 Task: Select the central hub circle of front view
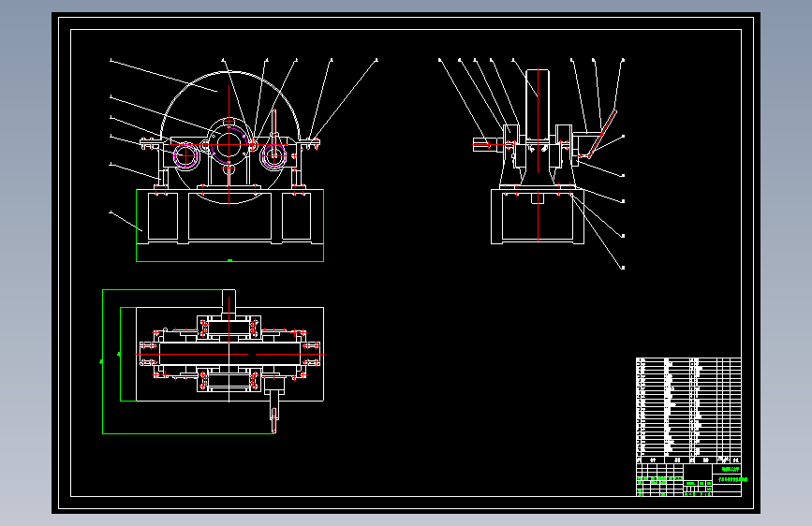click(x=229, y=145)
